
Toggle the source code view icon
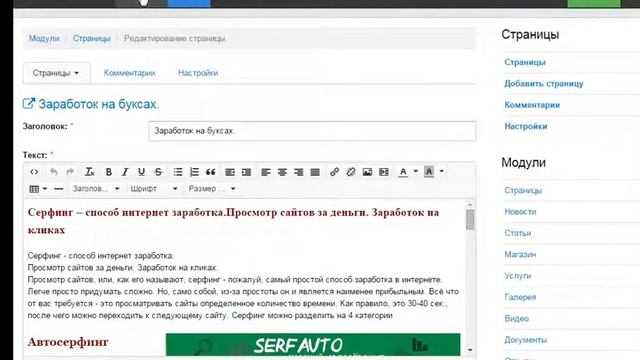coord(34,172)
